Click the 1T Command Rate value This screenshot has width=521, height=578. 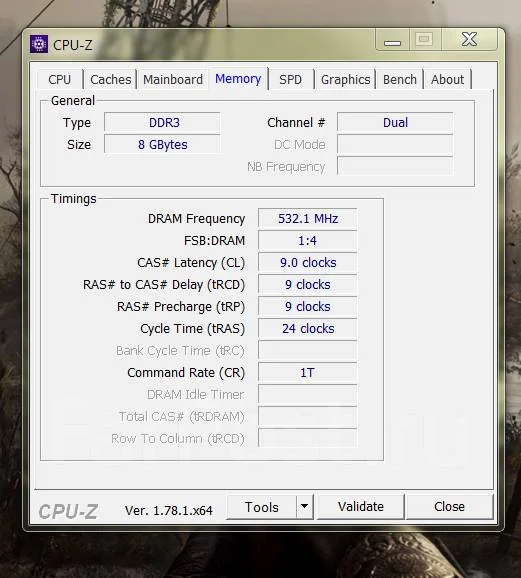pyautogui.click(x=308, y=373)
